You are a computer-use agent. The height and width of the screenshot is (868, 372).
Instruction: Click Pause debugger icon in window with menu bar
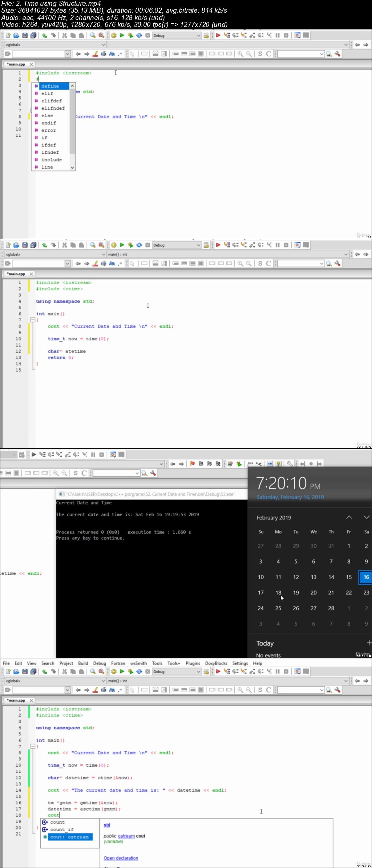point(278,671)
